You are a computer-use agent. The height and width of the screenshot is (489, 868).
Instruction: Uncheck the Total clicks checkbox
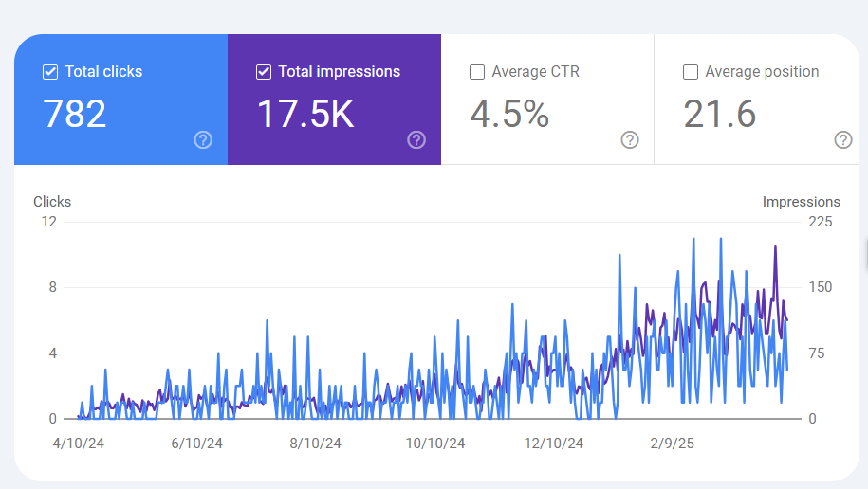click(51, 72)
